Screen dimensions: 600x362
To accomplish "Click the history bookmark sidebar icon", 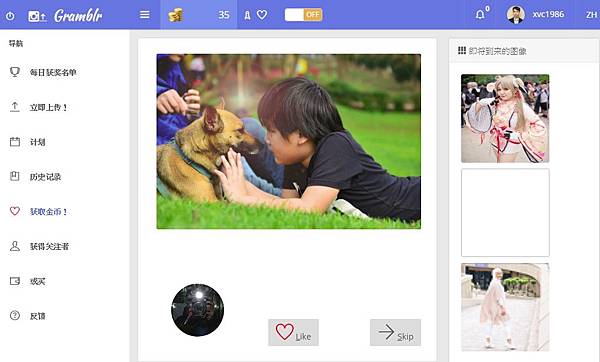I will coord(15,176).
